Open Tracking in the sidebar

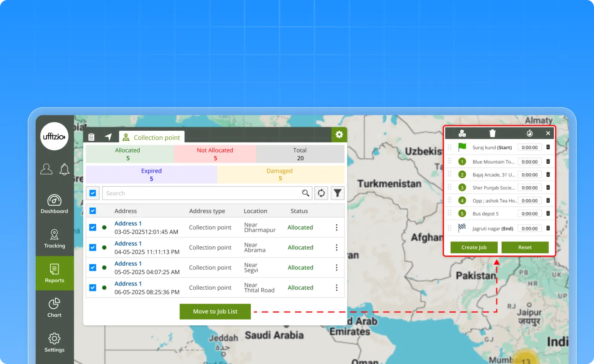click(x=55, y=239)
